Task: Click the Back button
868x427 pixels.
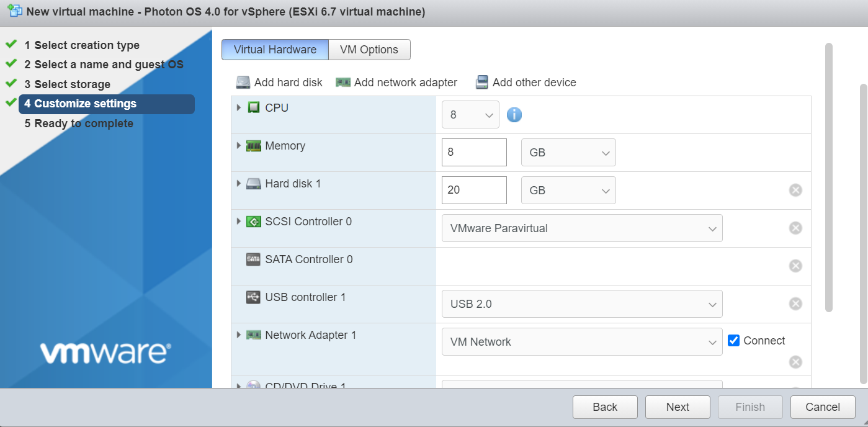Action: [x=605, y=407]
